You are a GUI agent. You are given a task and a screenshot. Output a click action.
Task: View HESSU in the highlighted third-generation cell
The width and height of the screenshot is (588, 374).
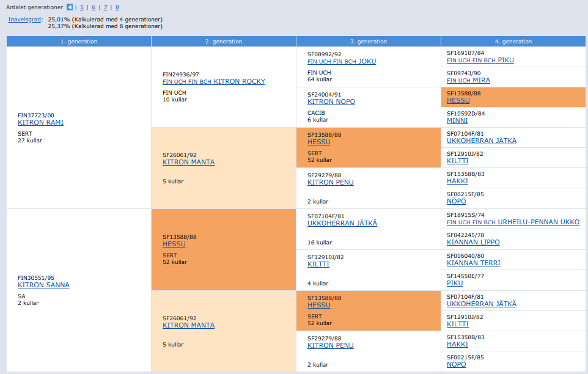(x=318, y=142)
